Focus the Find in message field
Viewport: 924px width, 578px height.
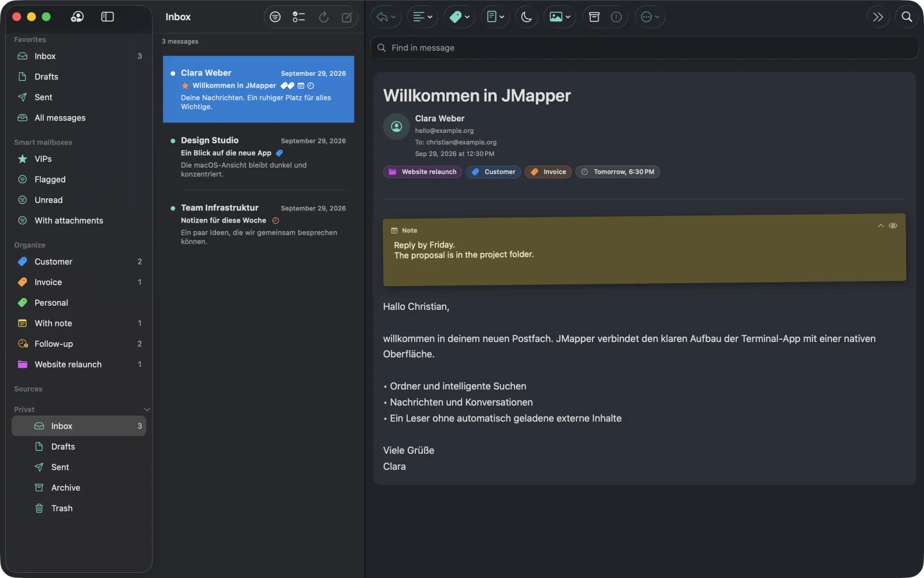pyautogui.click(x=644, y=47)
